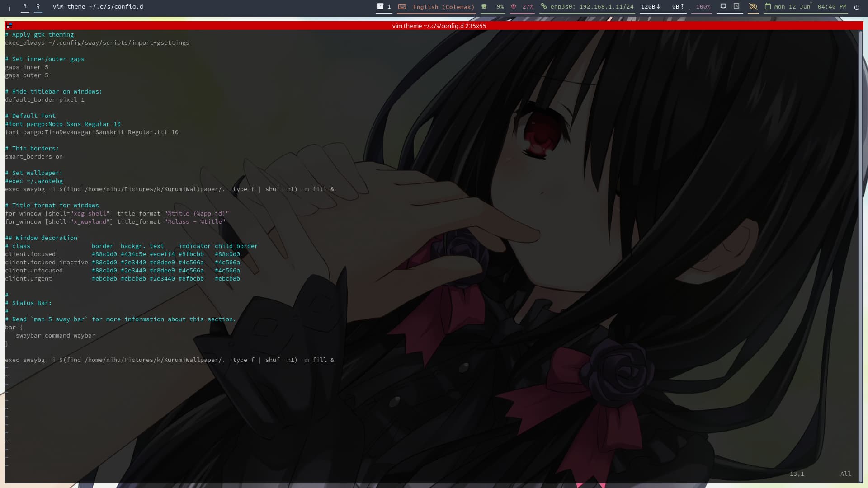Click the memory usage icon
The height and width of the screenshot is (488, 868).
coord(484,7)
